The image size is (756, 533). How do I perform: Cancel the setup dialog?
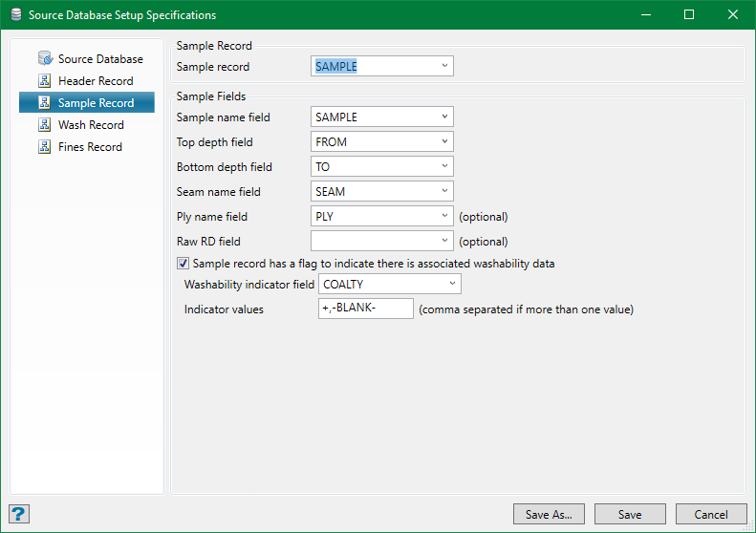point(710,515)
